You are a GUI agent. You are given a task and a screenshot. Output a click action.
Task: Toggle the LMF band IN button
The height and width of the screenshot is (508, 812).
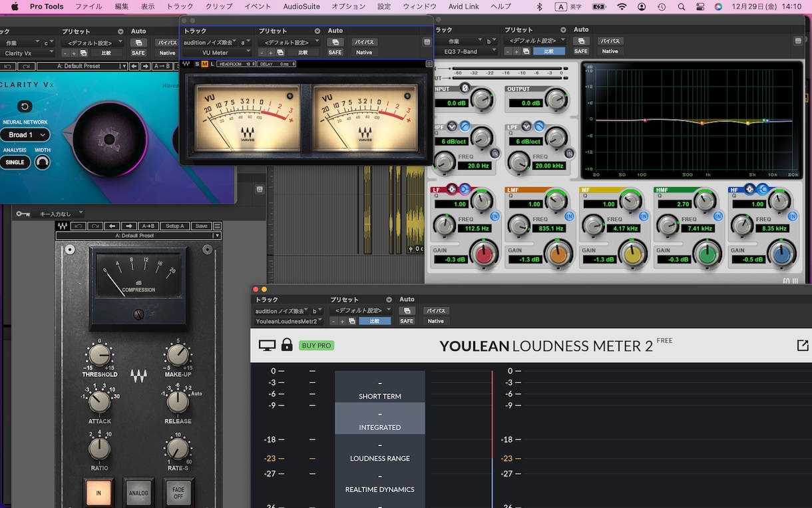point(569,216)
